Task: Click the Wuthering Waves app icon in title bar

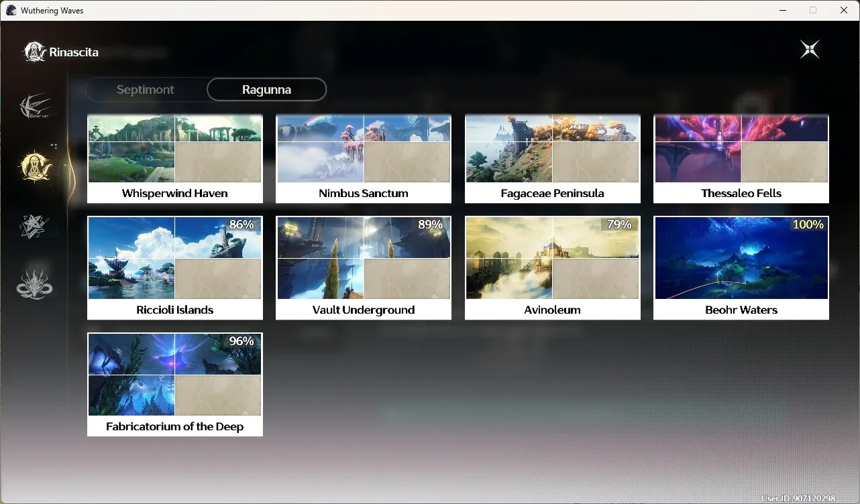Action: pyautogui.click(x=11, y=10)
